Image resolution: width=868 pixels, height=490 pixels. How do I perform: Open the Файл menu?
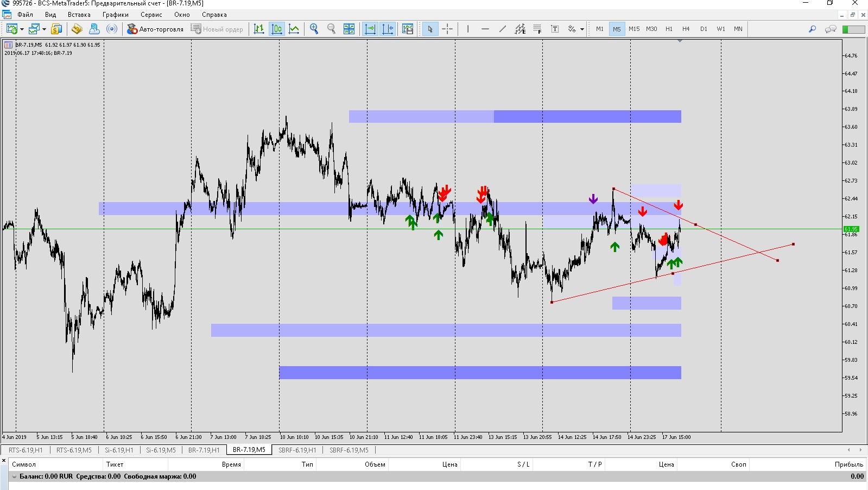pos(25,15)
